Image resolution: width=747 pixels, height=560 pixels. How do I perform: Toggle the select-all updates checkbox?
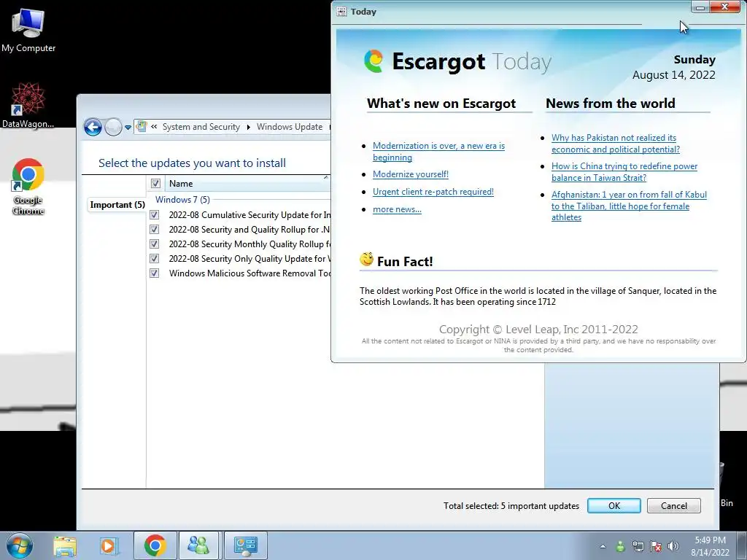[x=155, y=183]
